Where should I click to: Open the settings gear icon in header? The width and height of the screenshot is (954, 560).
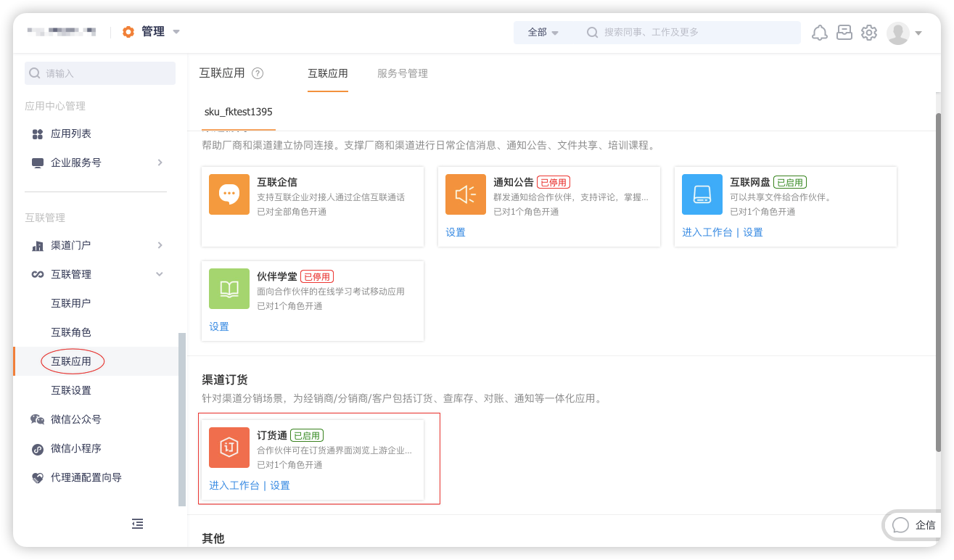[x=869, y=33]
